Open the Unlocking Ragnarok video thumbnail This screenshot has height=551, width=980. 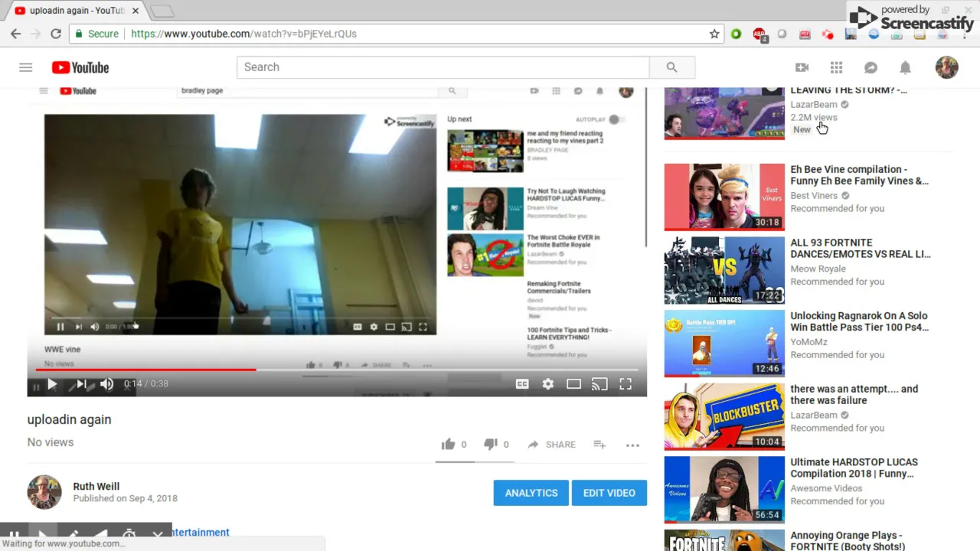724,343
